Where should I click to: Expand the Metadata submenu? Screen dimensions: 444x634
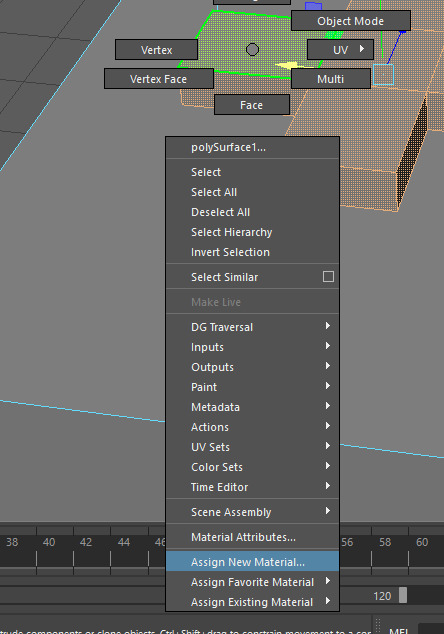click(252, 407)
